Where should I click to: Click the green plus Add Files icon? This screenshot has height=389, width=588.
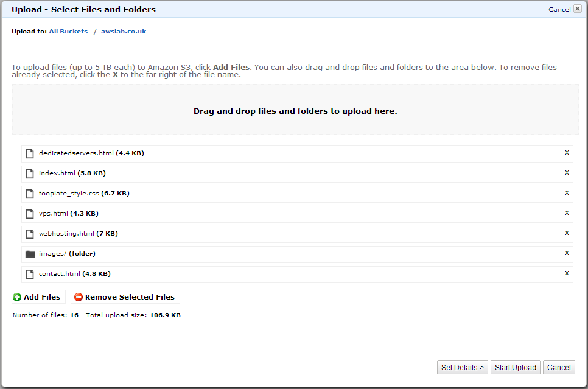click(17, 297)
